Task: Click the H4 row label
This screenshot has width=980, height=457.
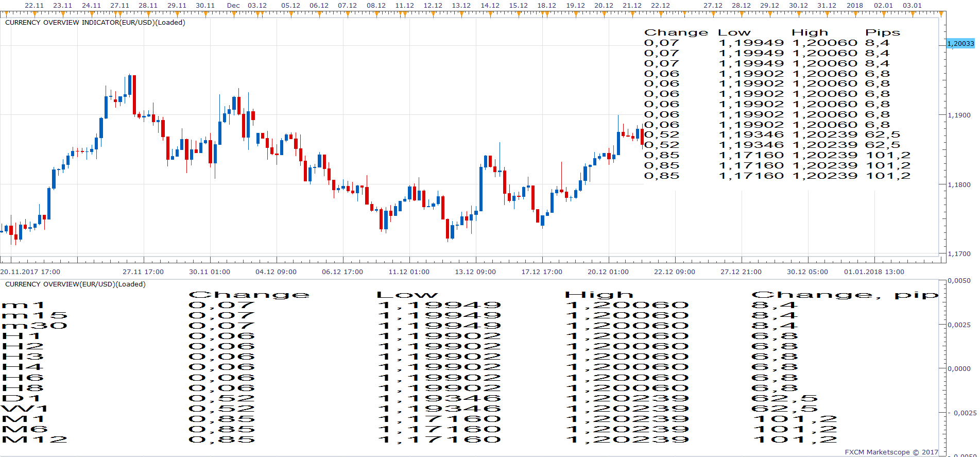Action: tap(23, 367)
